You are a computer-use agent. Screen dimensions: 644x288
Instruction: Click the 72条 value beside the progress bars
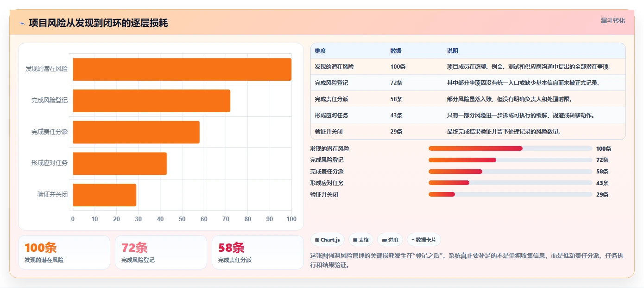[602, 160]
